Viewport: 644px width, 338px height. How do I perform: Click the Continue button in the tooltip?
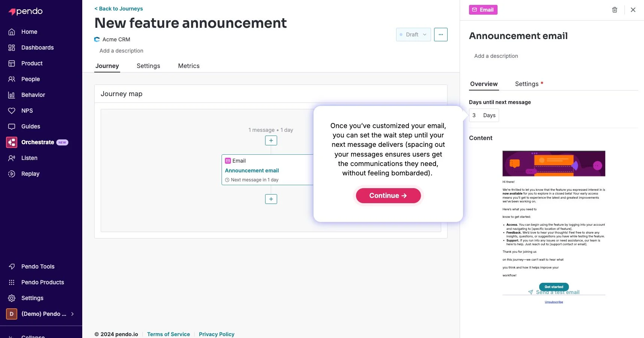pyautogui.click(x=388, y=196)
